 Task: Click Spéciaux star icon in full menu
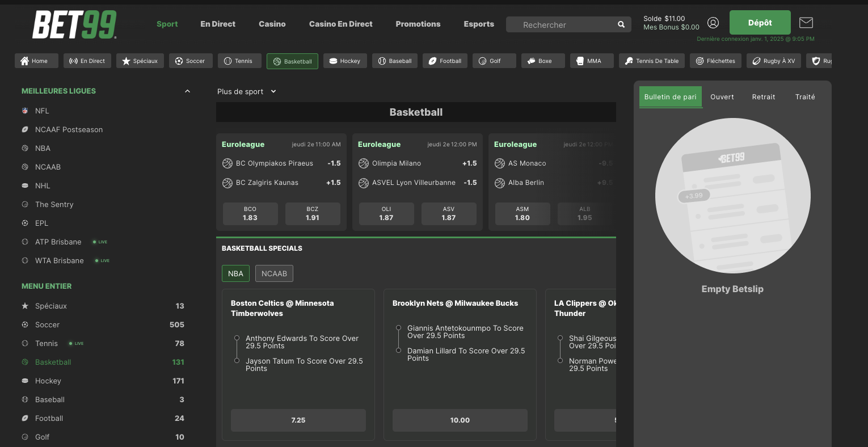tap(25, 306)
